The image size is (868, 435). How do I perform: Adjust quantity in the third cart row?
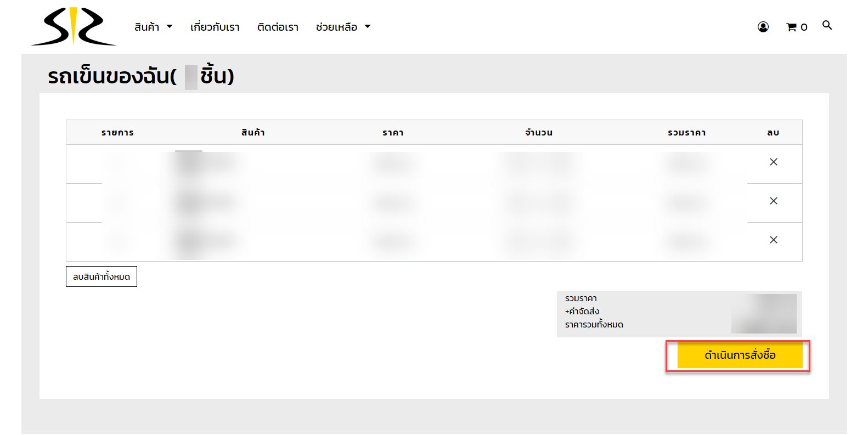coord(539,241)
